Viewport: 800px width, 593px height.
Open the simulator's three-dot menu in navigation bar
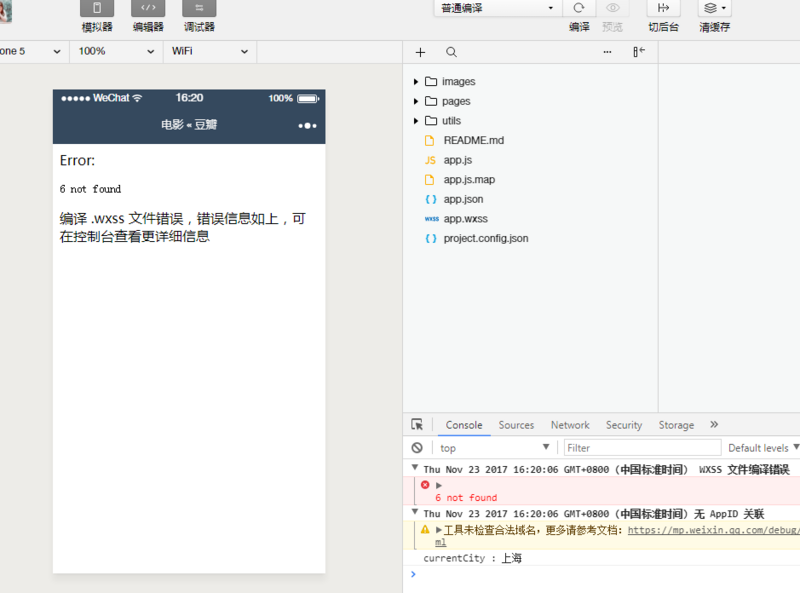click(x=307, y=126)
